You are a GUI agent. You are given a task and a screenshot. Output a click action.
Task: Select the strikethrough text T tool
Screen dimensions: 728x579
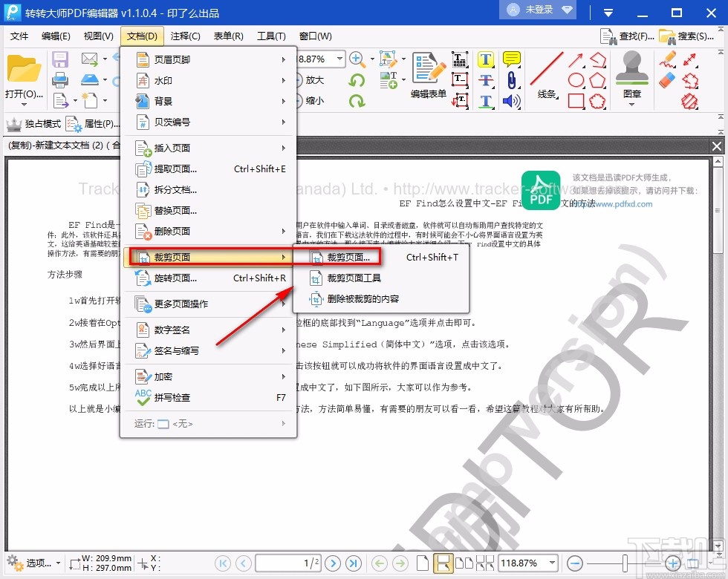(x=486, y=80)
